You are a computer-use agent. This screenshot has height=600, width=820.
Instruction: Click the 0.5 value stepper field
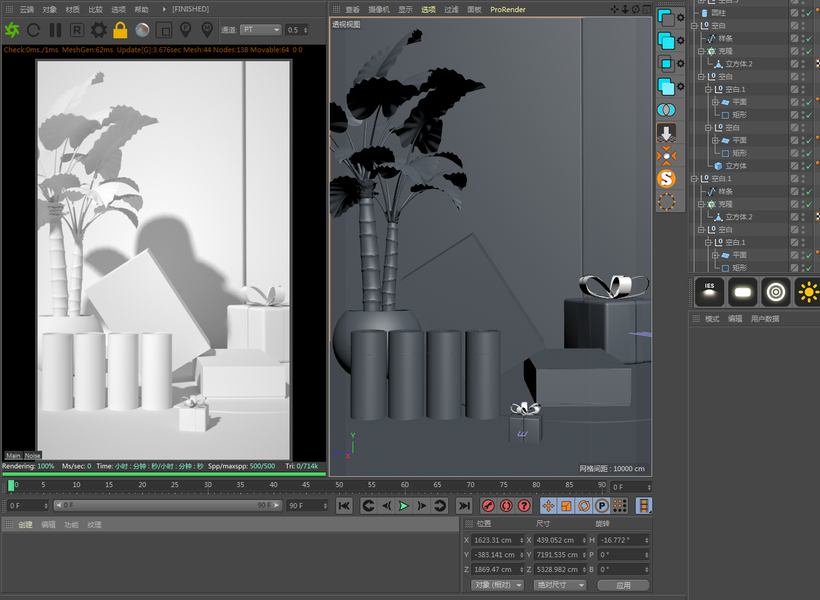[297, 30]
